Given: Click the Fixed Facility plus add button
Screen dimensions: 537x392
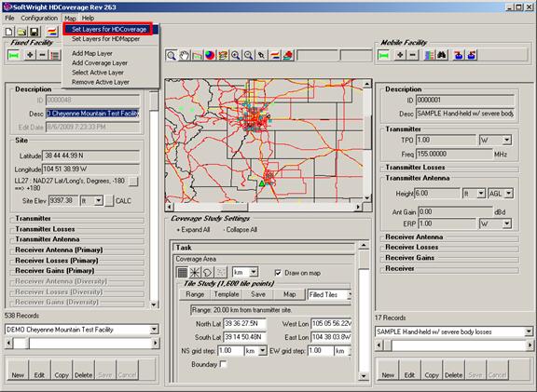Looking at the screenshot, I should tap(30, 55).
